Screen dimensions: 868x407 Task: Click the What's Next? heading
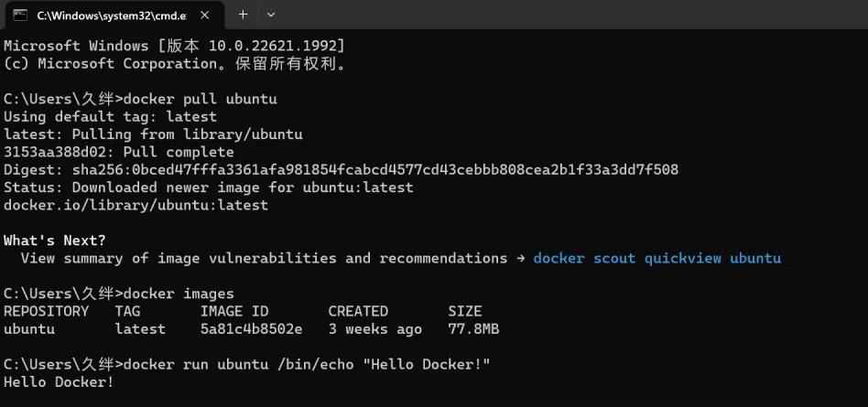(55, 241)
